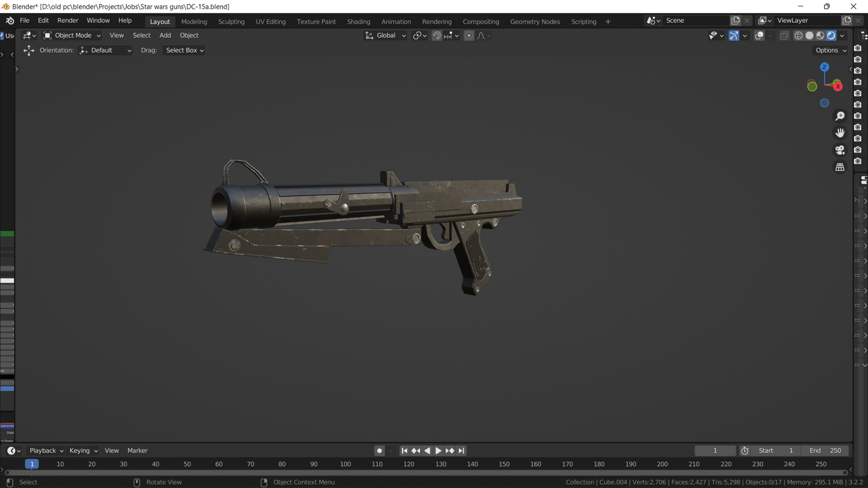Open the viewport Add menu

click(165, 35)
